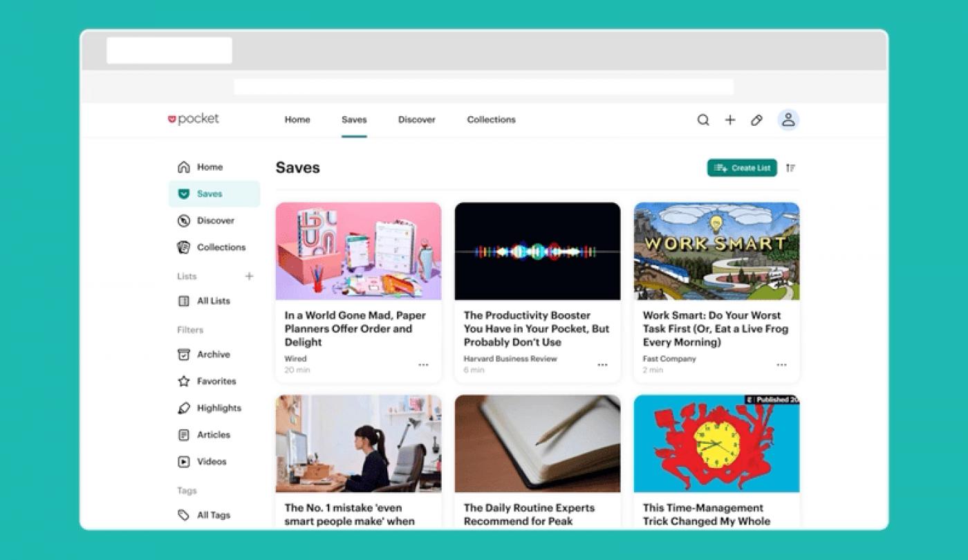Click the Collections icon in sidebar
968x560 pixels.
(183, 247)
